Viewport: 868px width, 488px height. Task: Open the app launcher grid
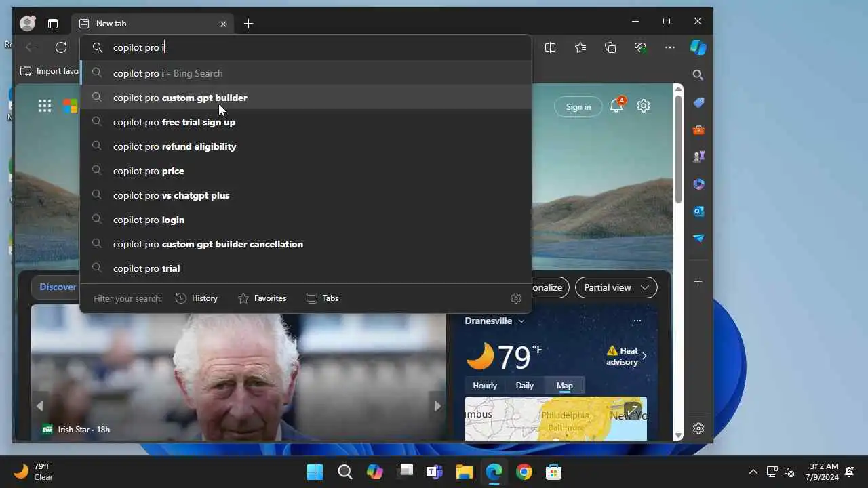[45, 106]
